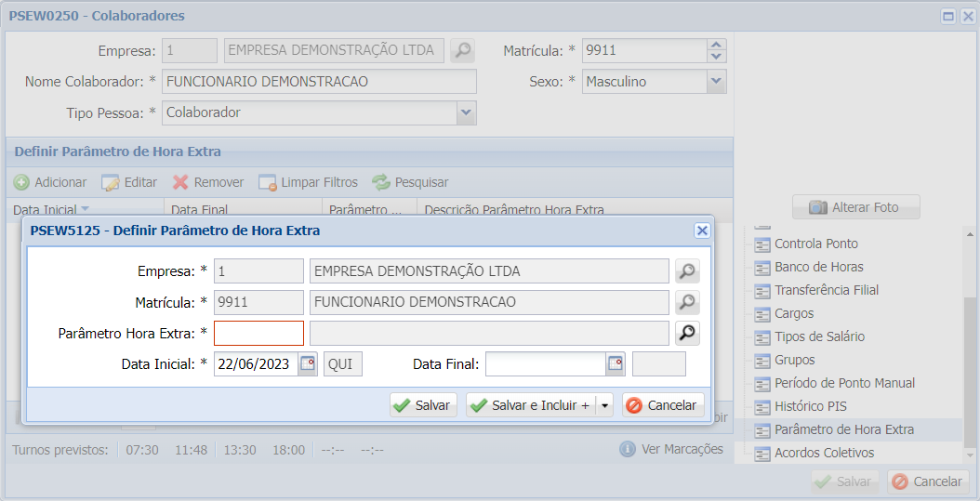Click Limpar Filtros in the toolbar

click(x=308, y=182)
